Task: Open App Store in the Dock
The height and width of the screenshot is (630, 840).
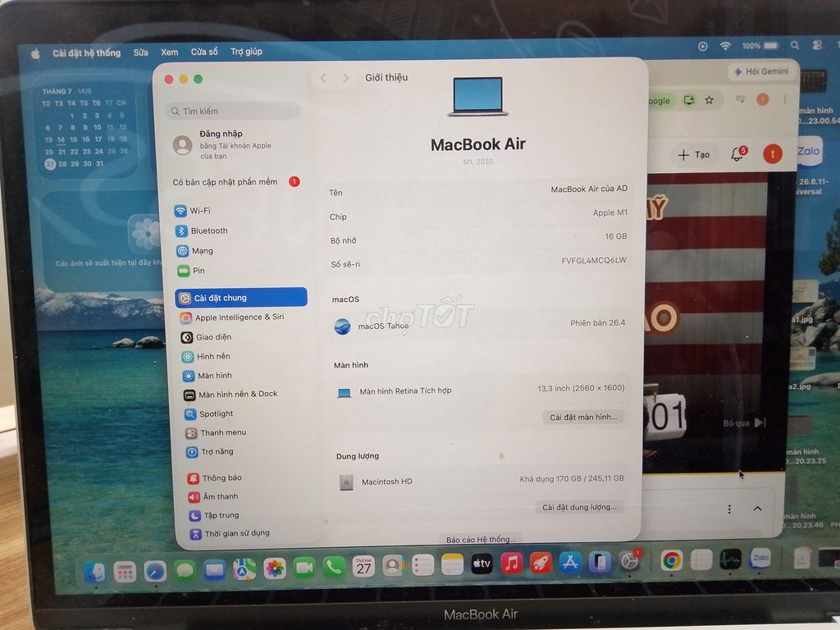Action: [x=570, y=562]
